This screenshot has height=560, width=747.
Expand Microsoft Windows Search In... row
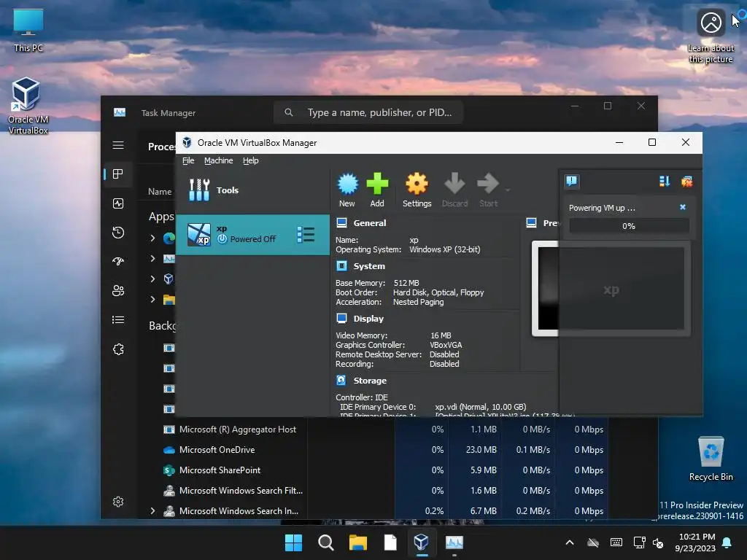152,510
